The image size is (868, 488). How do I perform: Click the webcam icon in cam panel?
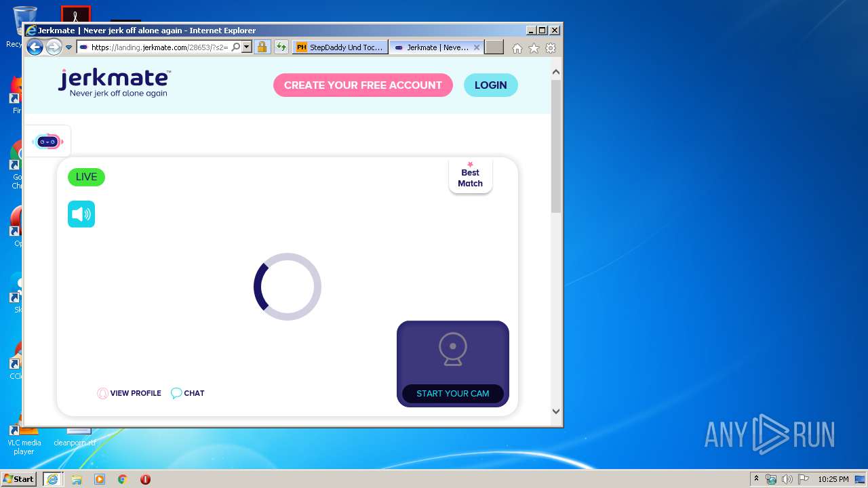point(452,349)
